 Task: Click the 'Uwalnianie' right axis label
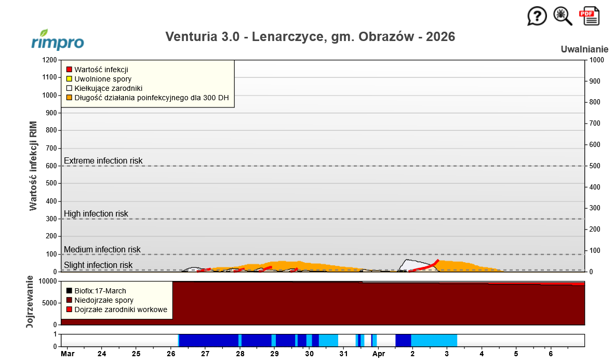tap(584, 49)
